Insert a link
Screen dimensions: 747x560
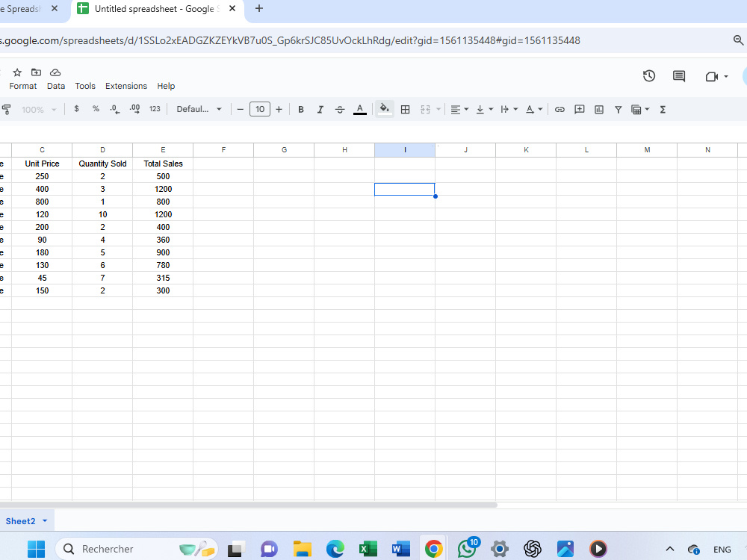pyautogui.click(x=560, y=110)
